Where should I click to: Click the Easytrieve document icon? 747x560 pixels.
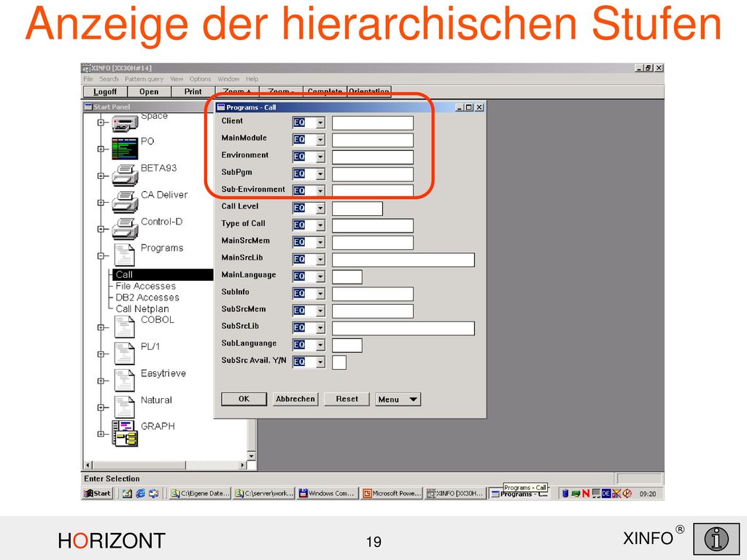124,380
